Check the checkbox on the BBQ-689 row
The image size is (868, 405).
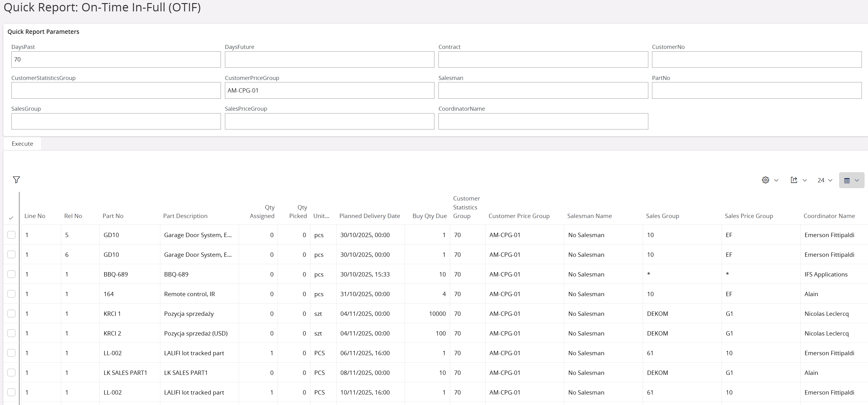[x=11, y=274]
